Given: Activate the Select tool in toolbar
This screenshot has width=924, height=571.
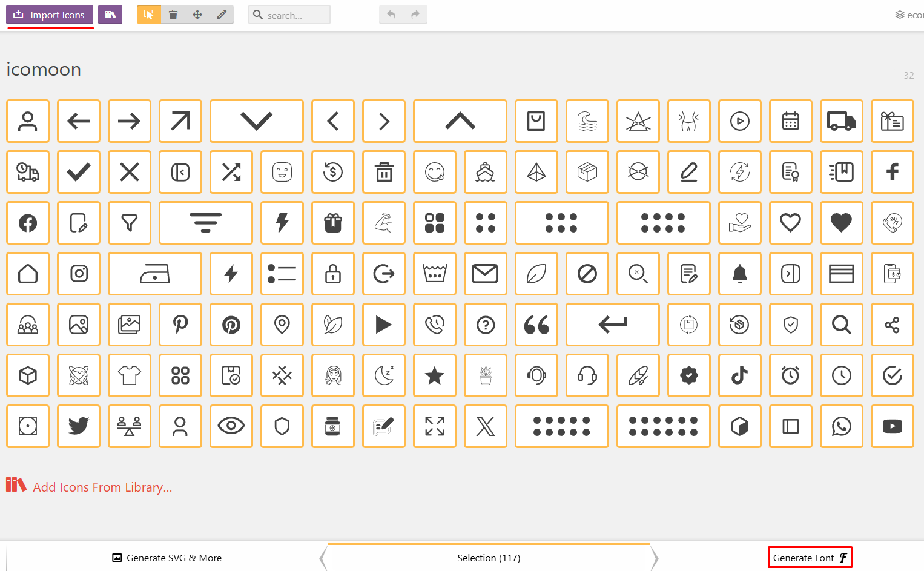Looking at the screenshot, I should pos(149,15).
